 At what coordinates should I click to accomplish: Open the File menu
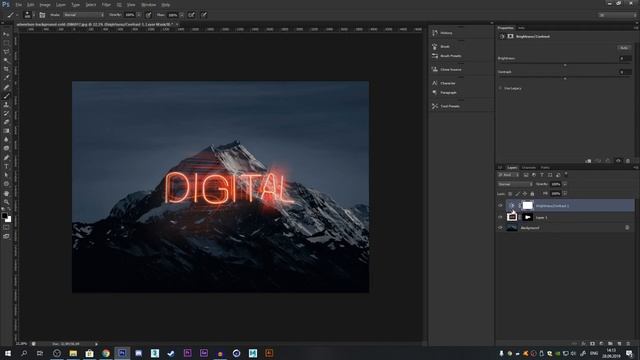[x=19, y=5]
